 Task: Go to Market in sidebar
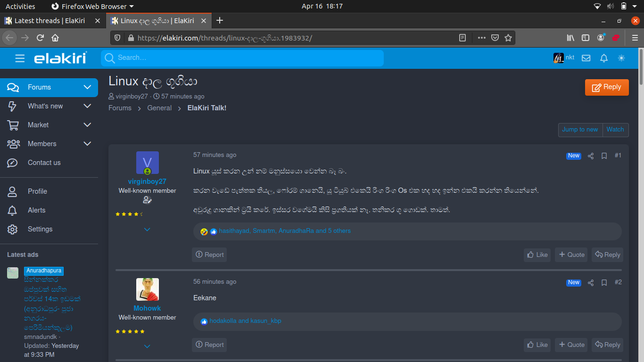[38, 125]
